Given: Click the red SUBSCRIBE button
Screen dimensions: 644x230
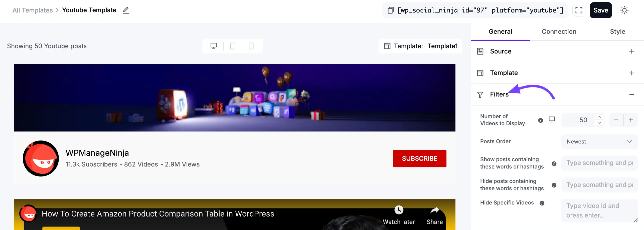Looking at the screenshot, I should coord(419,158).
